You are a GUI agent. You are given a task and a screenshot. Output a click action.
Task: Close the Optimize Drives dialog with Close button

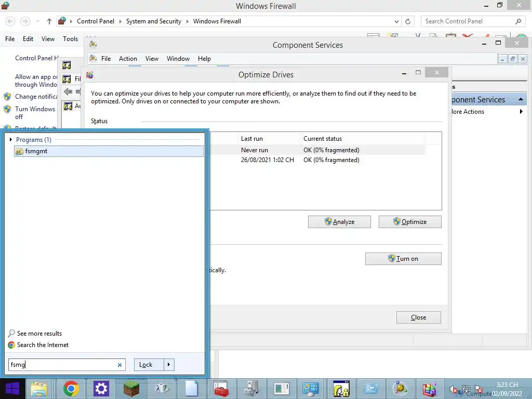coord(418,317)
